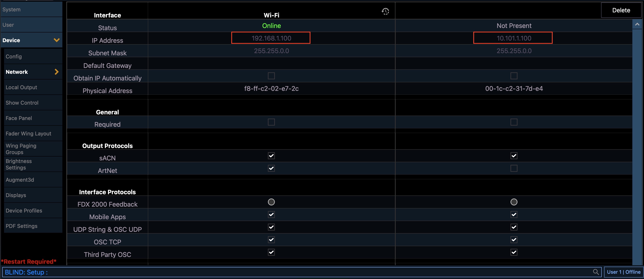Select FDX 2000 Feedback radio for Wi-Fi

(x=271, y=202)
